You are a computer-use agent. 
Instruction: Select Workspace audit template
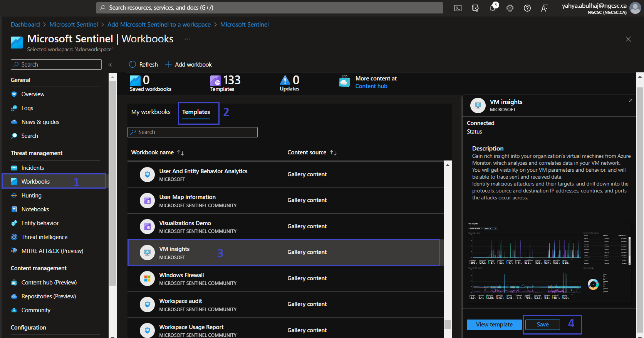coord(285,305)
